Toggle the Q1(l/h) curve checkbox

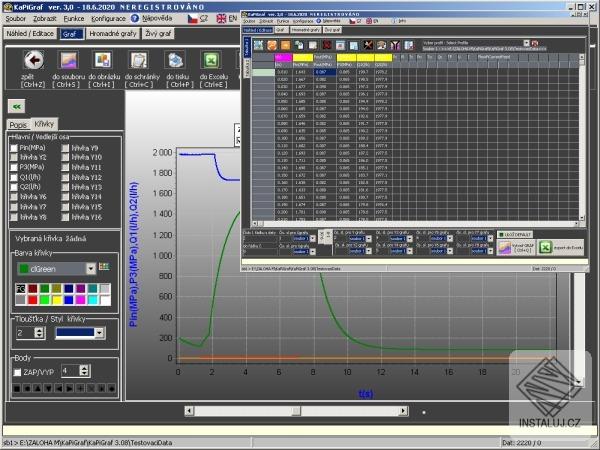14,177
